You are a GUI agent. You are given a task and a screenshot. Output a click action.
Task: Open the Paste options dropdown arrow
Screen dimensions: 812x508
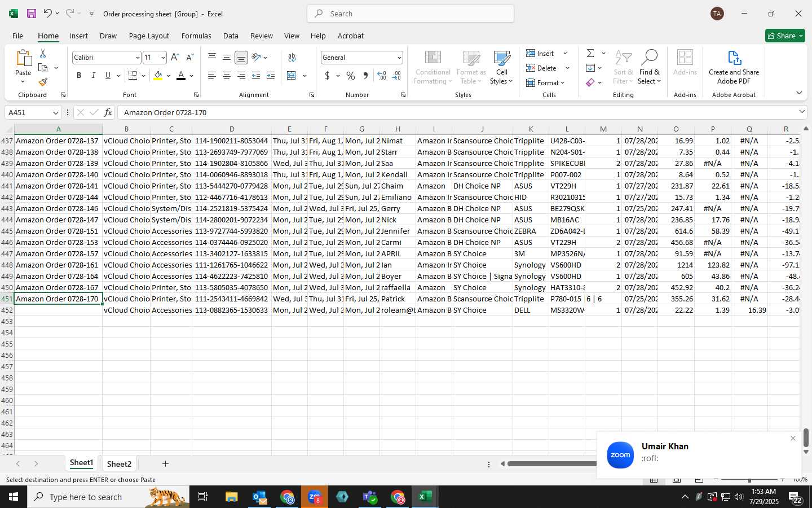click(x=23, y=82)
